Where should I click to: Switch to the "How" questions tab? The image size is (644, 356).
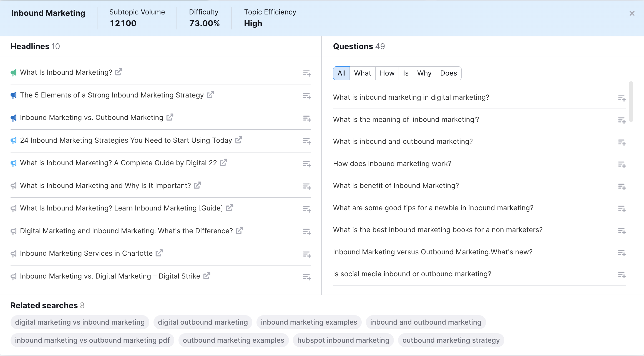387,73
